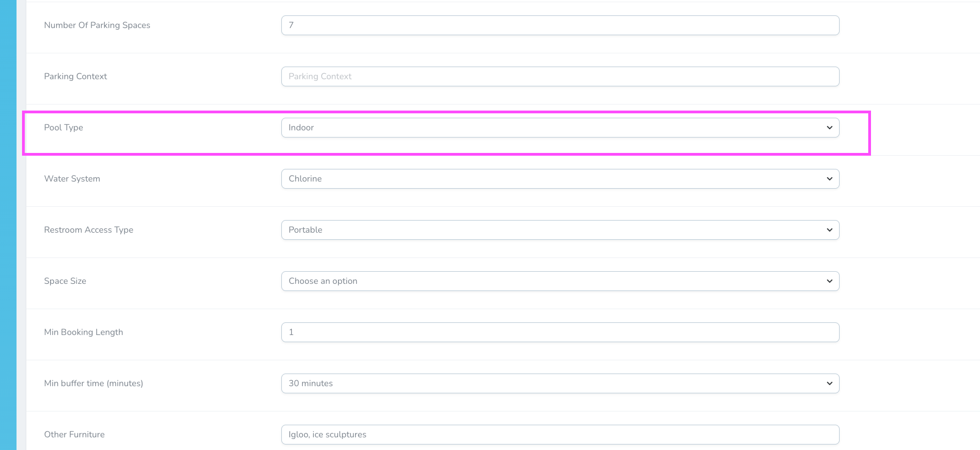Edit the Igloo, ice sculptures furniture entry

click(560, 434)
